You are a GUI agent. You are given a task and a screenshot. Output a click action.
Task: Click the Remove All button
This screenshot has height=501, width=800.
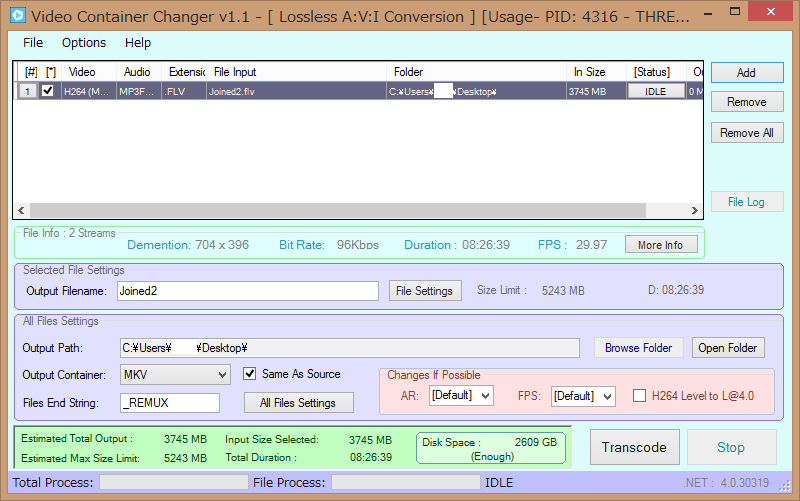click(746, 133)
